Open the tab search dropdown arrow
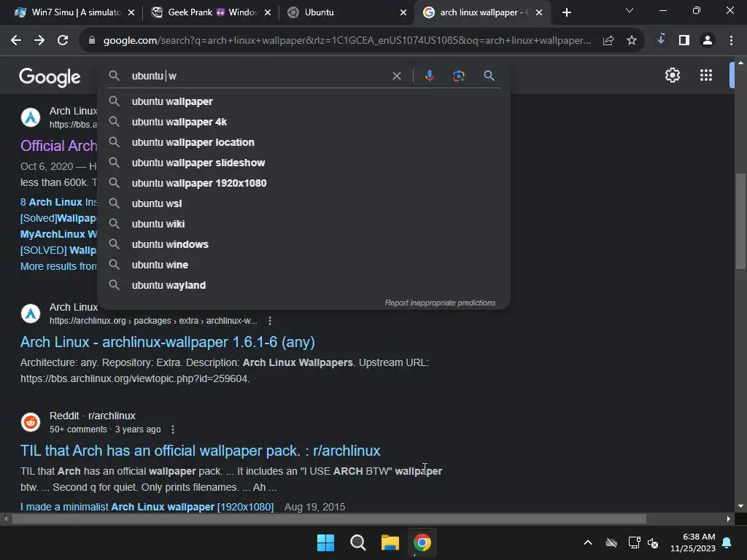747x560 pixels. (x=630, y=10)
